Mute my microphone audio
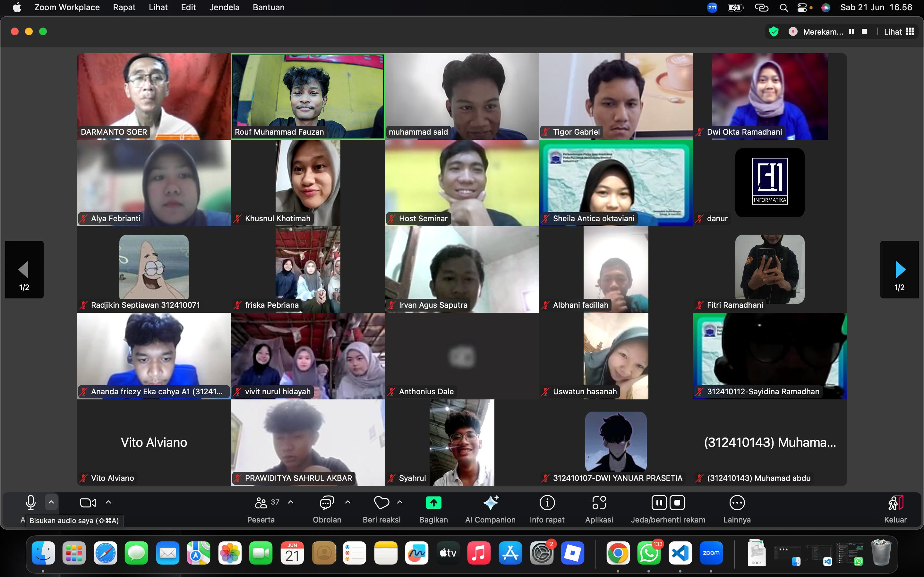Viewport: 924px width, 577px height. click(x=30, y=503)
